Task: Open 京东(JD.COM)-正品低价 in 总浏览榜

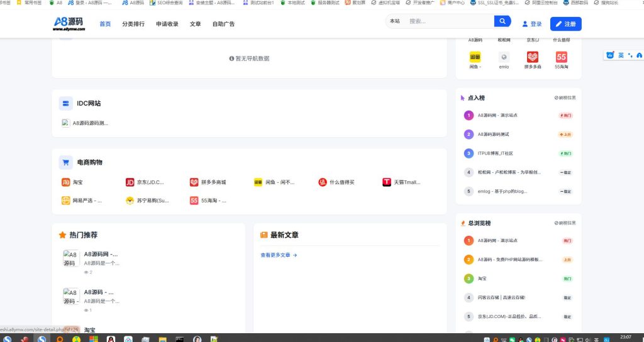Action: [x=509, y=317]
